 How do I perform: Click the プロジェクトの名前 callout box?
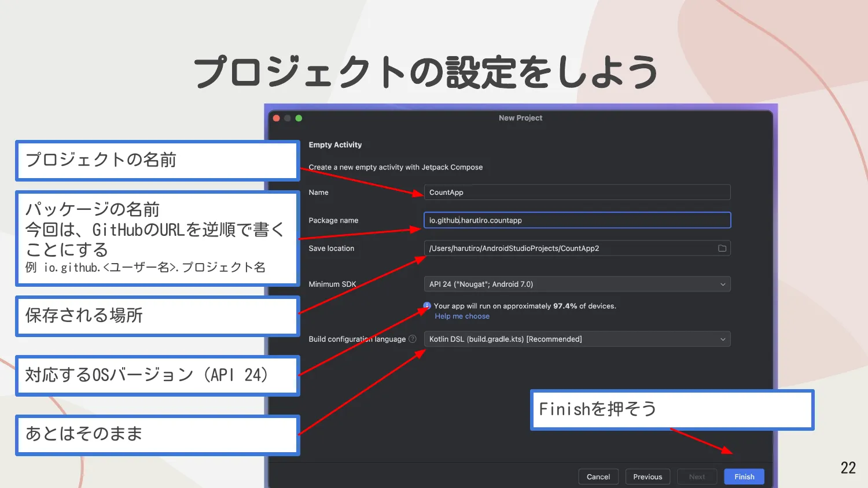point(157,161)
